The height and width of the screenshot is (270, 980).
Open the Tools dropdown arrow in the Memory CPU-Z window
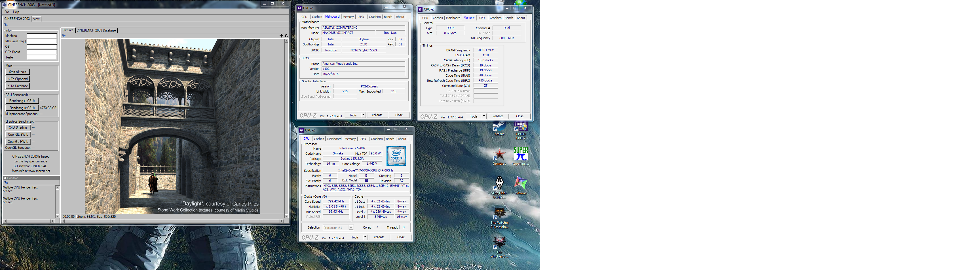[484, 116]
